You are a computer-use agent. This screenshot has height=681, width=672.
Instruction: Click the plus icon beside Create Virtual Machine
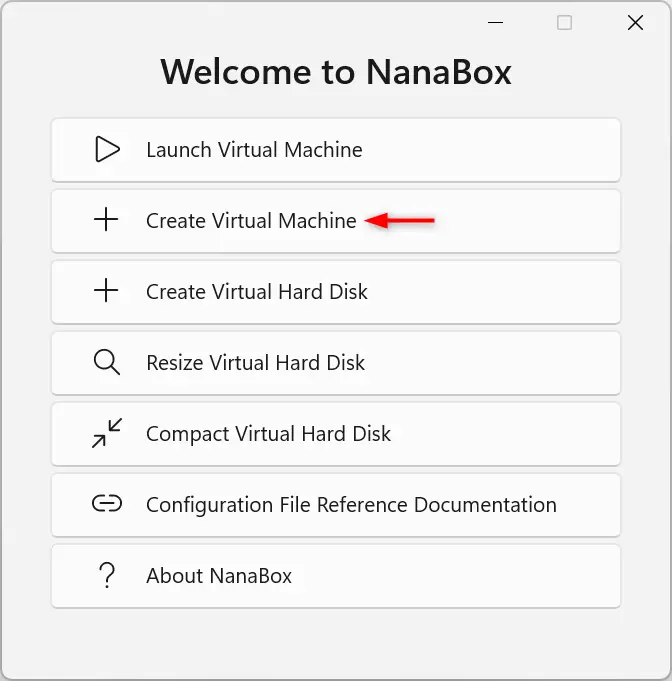[106, 220]
